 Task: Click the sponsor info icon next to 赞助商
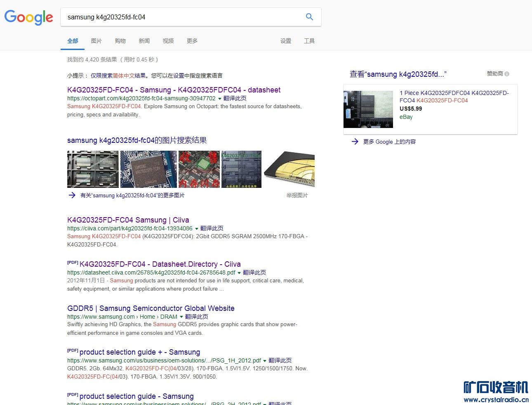(x=507, y=74)
